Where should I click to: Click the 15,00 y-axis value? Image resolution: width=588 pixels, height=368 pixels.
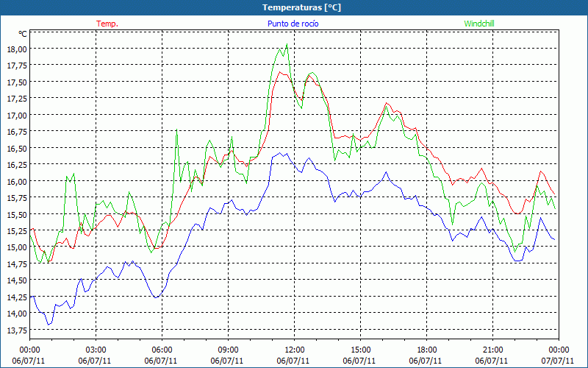click(x=17, y=247)
